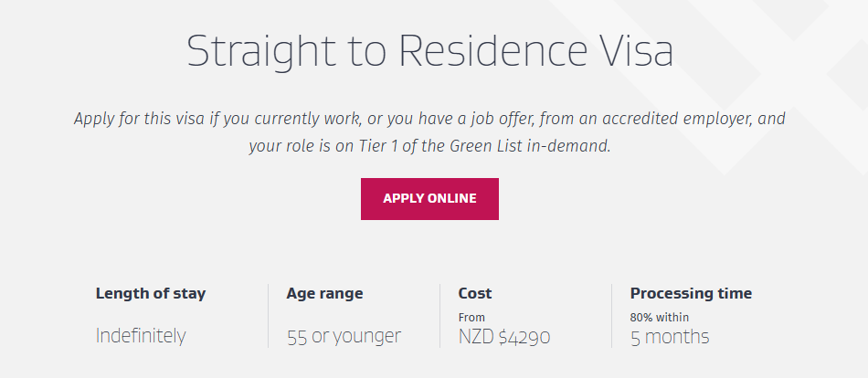Click the APPLY ONLINE button
Image resolution: width=868 pixels, height=378 pixels.
point(429,199)
